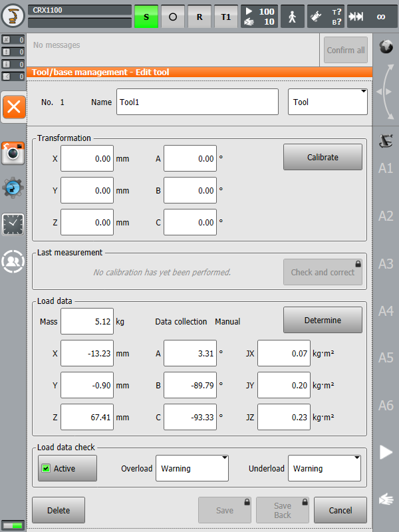Edit JZ inertia field showing 0.23
Viewport: 399px width, 532px height.
(284, 417)
